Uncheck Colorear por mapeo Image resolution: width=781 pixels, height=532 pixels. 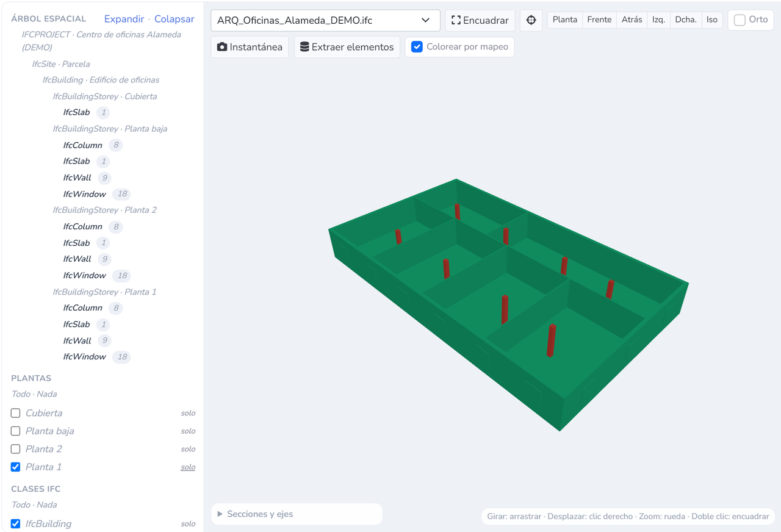pos(417,47)
